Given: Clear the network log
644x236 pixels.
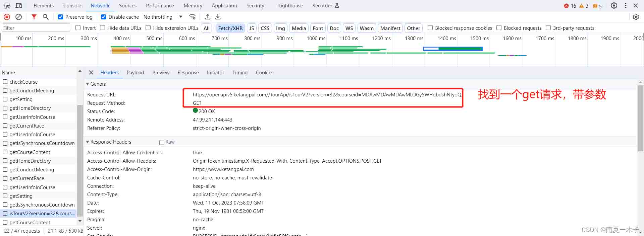Looking at the screenshot, I should click(19, 17).
